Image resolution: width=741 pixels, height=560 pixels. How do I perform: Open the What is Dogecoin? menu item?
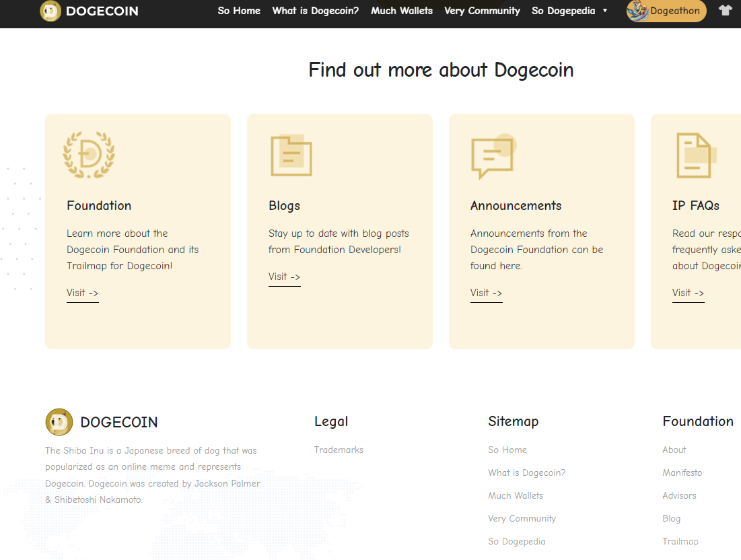pyautogui.click(x=315, y=11)
